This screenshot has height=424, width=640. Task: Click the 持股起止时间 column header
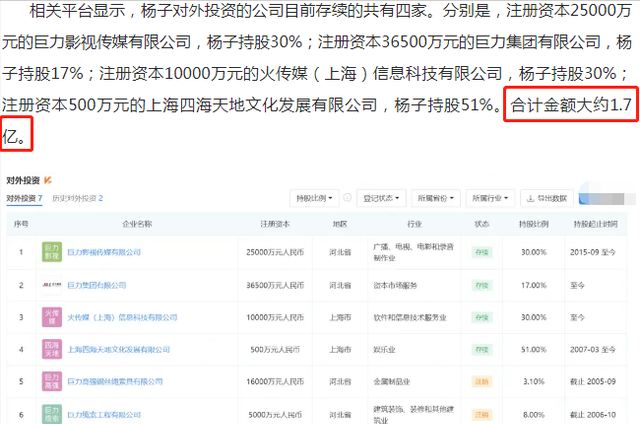596,224
